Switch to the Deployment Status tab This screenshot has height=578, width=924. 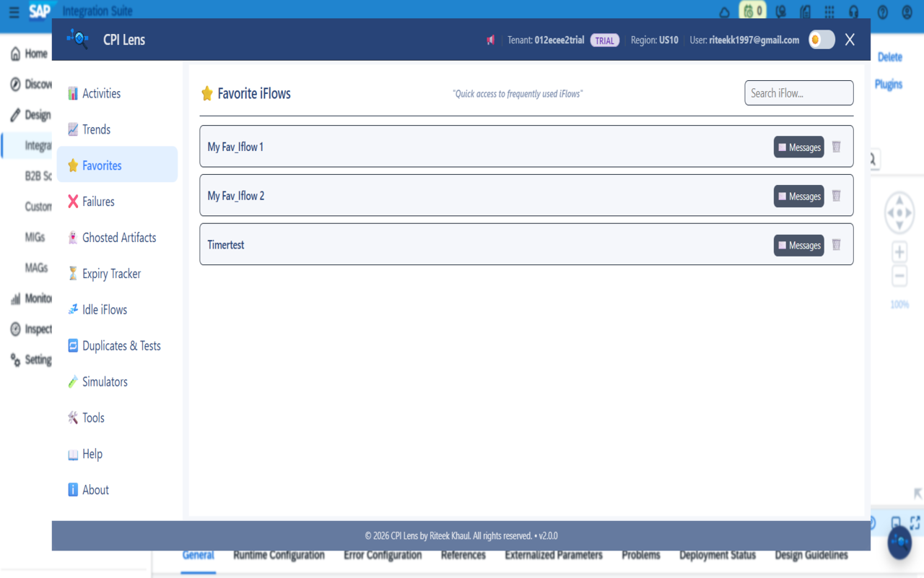pos(717,555)
